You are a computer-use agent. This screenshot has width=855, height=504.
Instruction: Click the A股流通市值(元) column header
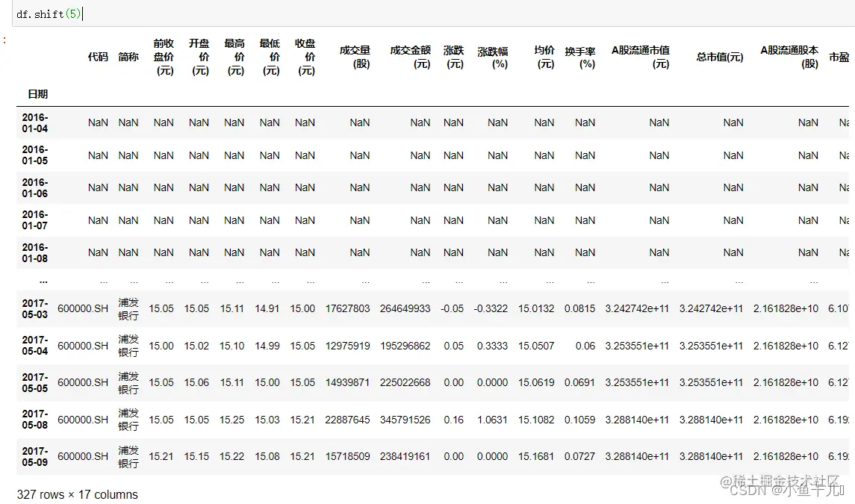pos(641,57)
